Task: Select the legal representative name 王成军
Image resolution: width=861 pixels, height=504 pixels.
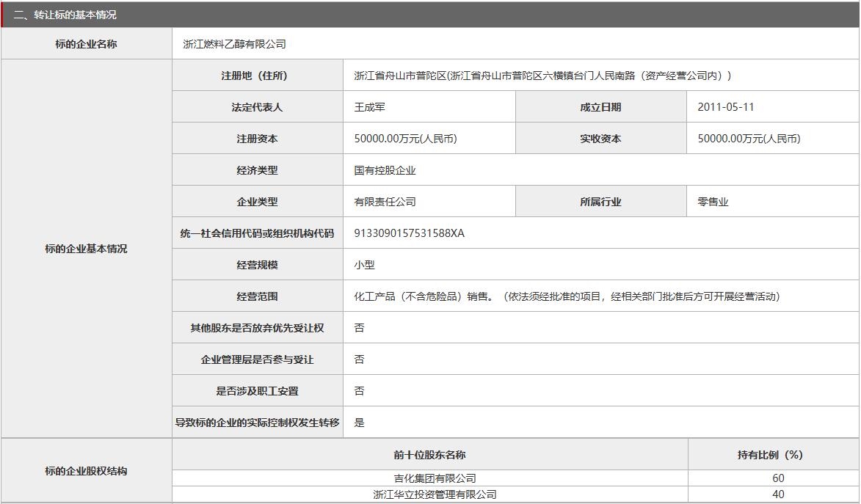Action: pos(363,106)
